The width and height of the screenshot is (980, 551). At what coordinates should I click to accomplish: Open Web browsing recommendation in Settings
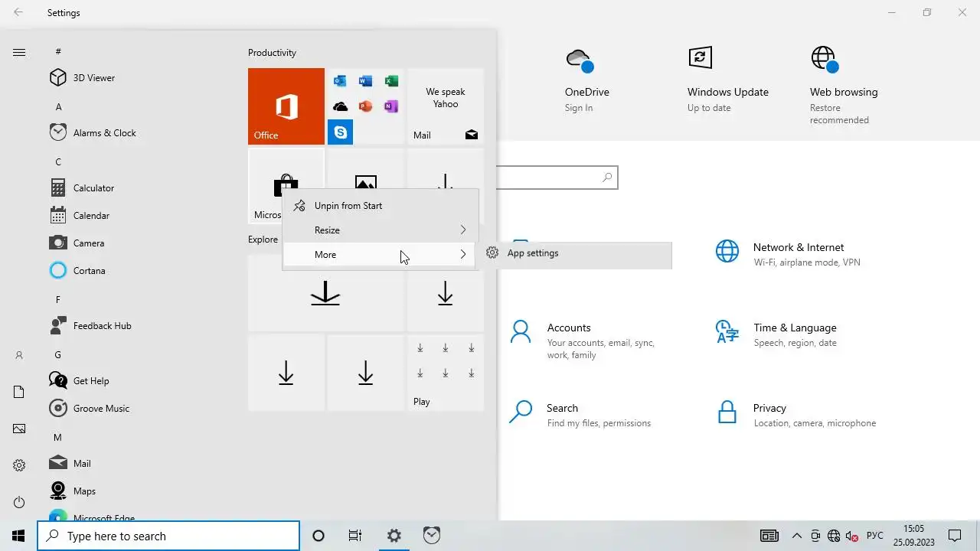pos(844,86)
